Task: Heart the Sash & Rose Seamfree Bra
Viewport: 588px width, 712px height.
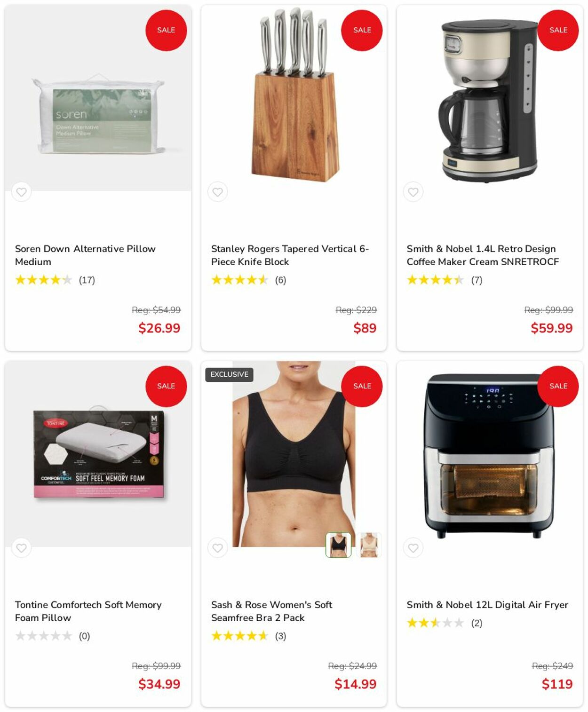Action: pos(217,548)
